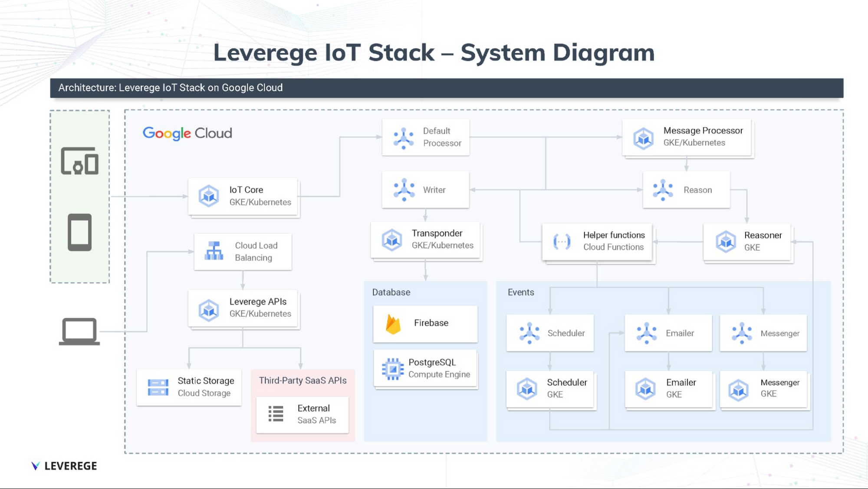Click the 'PostgreSQL' label
868x489 pixels.
pos(432,362)
